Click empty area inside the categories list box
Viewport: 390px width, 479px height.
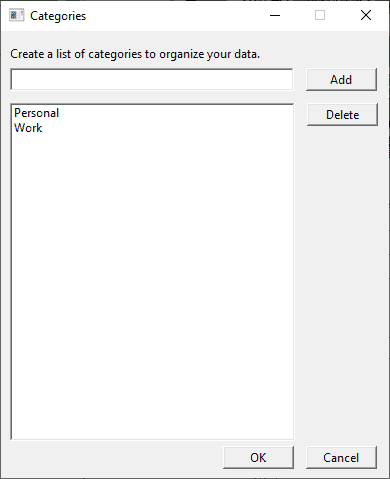click(x=152, y=283)
